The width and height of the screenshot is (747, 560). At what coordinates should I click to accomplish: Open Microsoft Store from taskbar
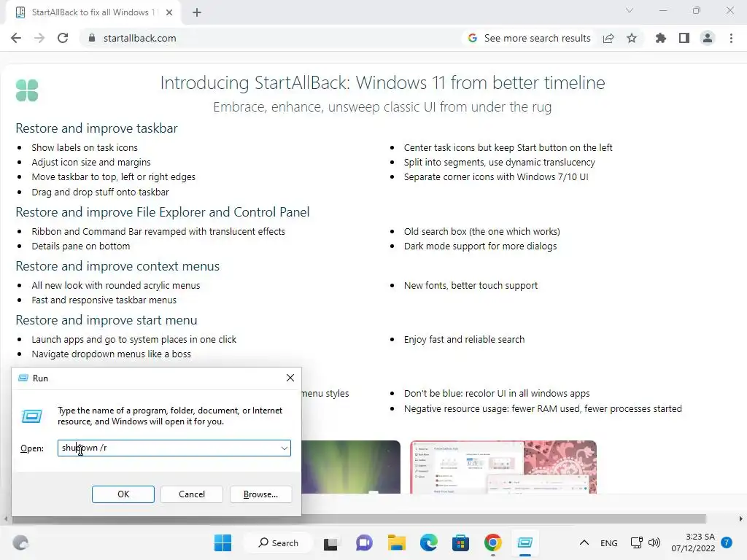click(461, 542)
